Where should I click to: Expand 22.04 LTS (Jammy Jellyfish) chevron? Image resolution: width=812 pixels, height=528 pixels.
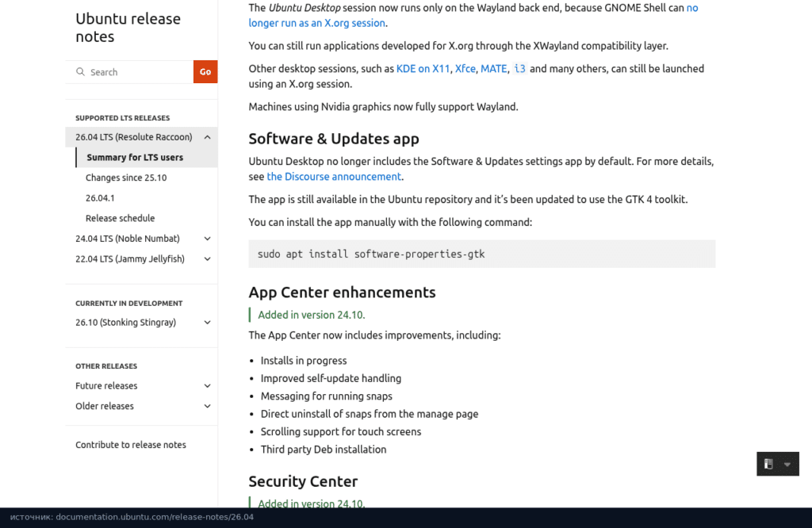(207, 258)
